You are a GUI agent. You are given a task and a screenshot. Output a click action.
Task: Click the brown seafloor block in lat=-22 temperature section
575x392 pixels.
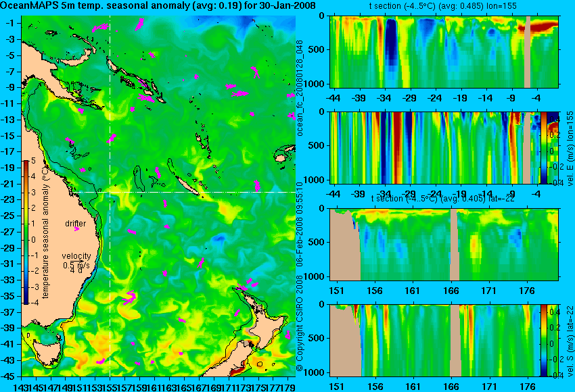click(345, 245)
